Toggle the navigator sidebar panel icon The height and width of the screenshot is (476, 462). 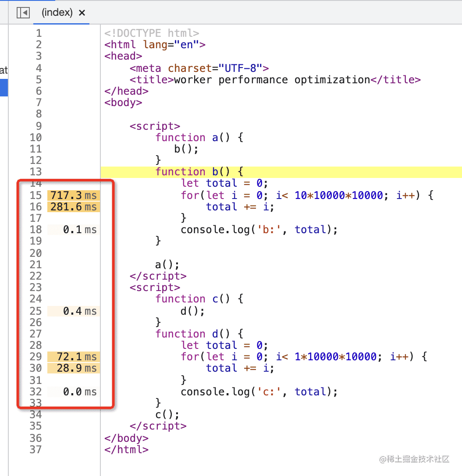[x=23, y=13]
